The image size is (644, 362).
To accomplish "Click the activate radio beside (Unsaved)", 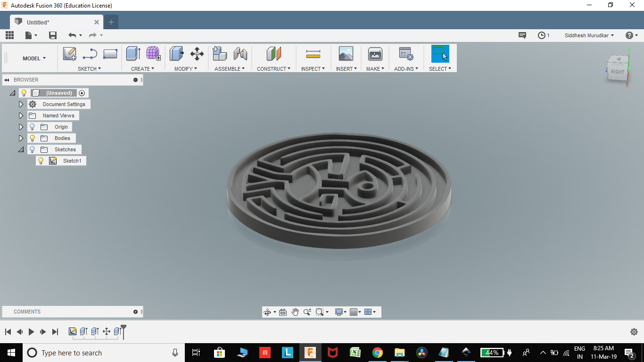I will [82, 93].
